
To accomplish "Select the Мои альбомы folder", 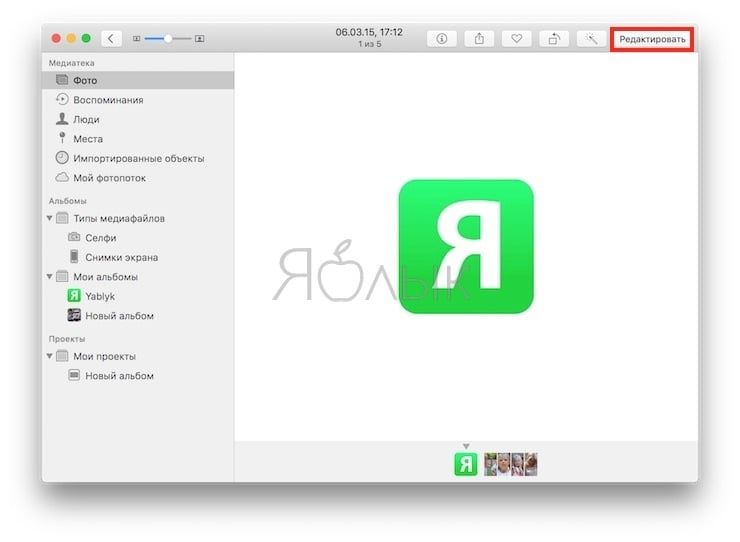I will pos(138,277).
